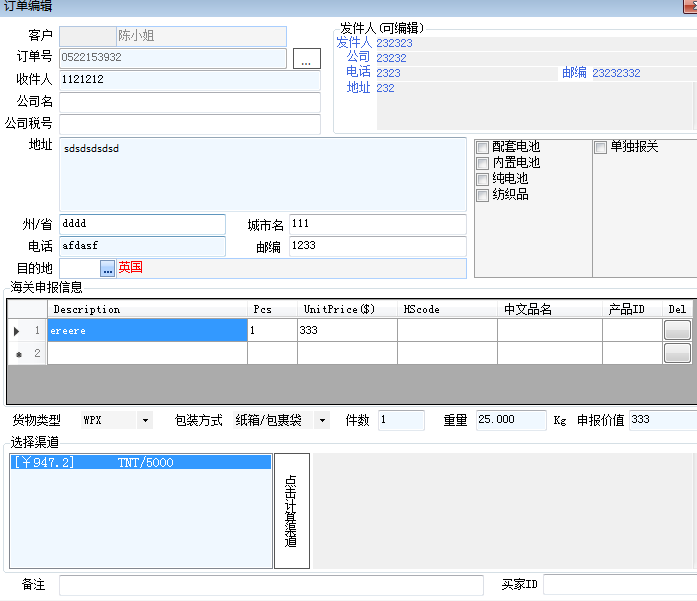
Task: Click the order number browse ellipsis button
Action: (x=305, y=59)
